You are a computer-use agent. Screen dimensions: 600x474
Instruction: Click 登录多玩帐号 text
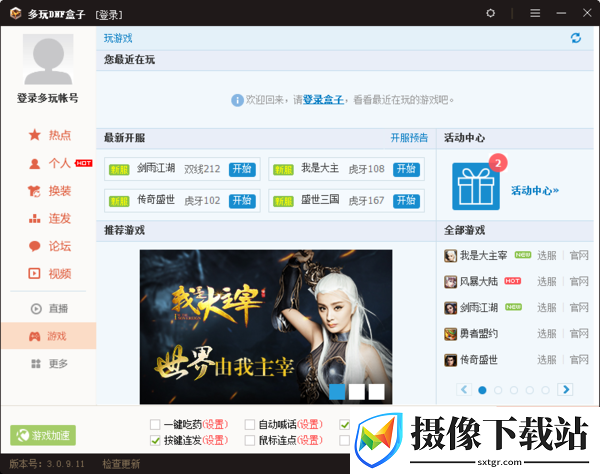[47, 98]
